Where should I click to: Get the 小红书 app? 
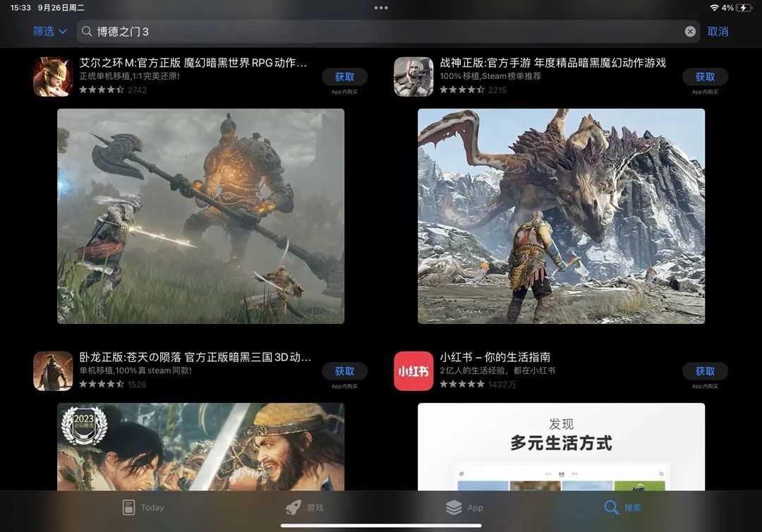click(705, 371)
